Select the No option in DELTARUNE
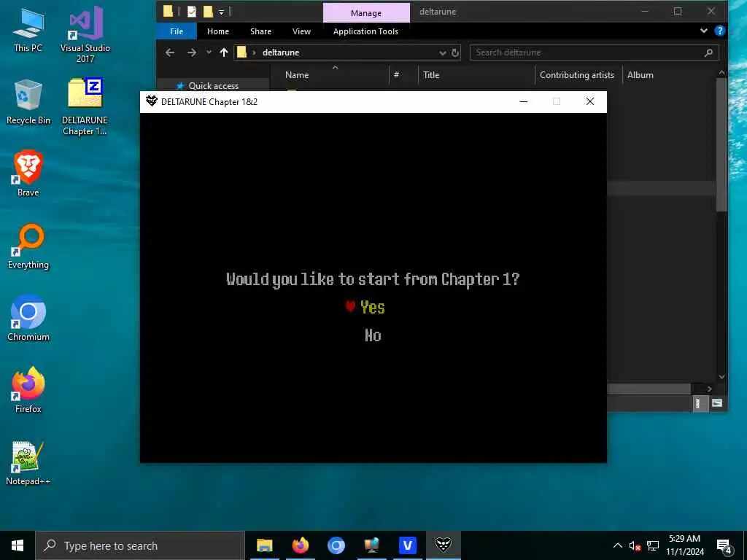 373,335
